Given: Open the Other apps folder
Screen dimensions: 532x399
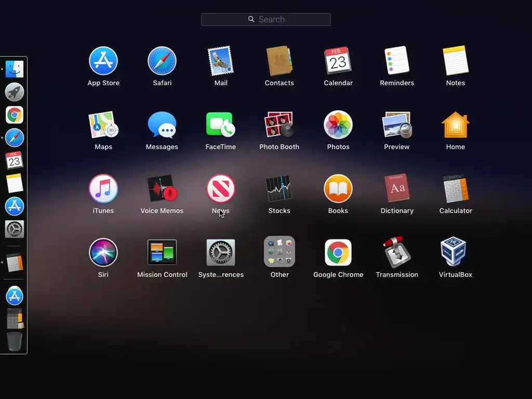Looking at the screenshot, I should (279, 252).
